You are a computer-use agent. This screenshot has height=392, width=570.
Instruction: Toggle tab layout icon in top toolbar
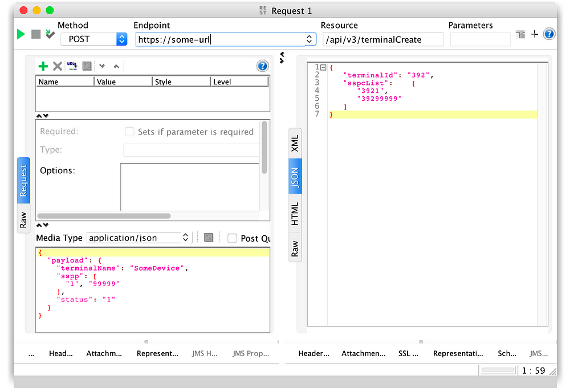pos(520,35)
